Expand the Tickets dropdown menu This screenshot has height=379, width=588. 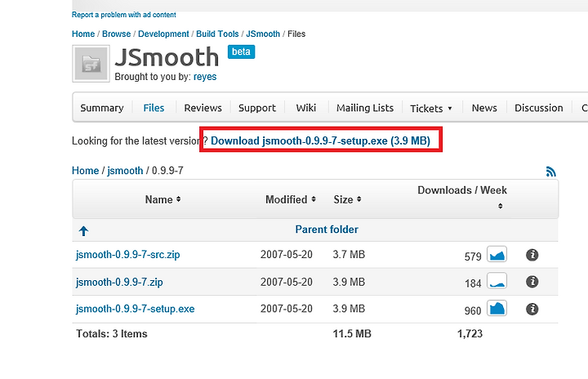pos(431,109)
